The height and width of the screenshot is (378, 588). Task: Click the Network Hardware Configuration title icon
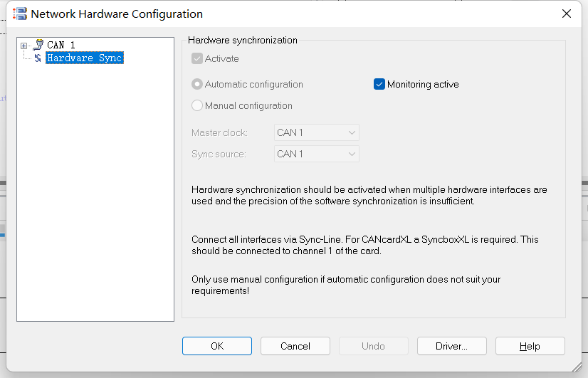19,14
